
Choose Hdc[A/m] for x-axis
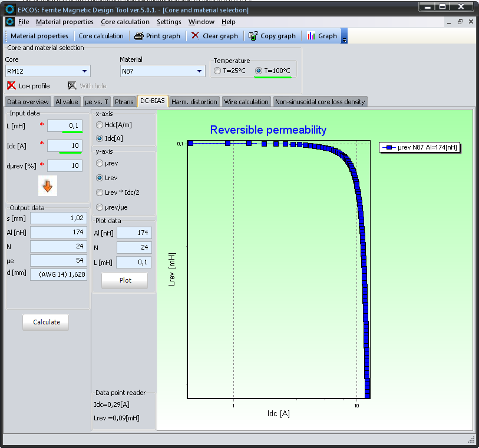(x=100, y=125)
